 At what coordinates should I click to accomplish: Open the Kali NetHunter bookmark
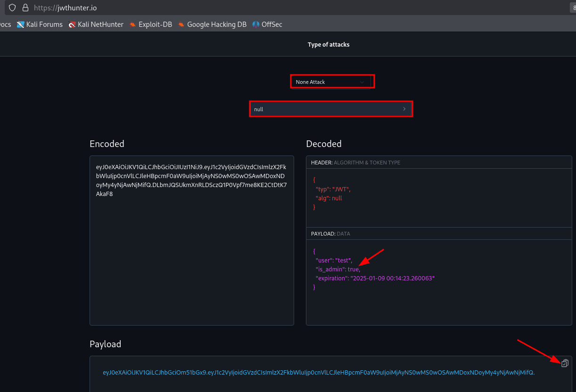click(96, 24)
